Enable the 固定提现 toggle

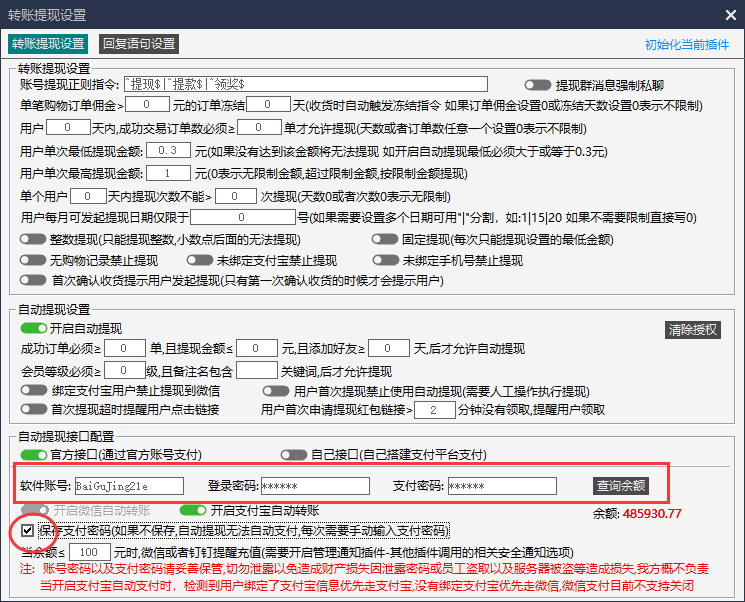[385, 239]
